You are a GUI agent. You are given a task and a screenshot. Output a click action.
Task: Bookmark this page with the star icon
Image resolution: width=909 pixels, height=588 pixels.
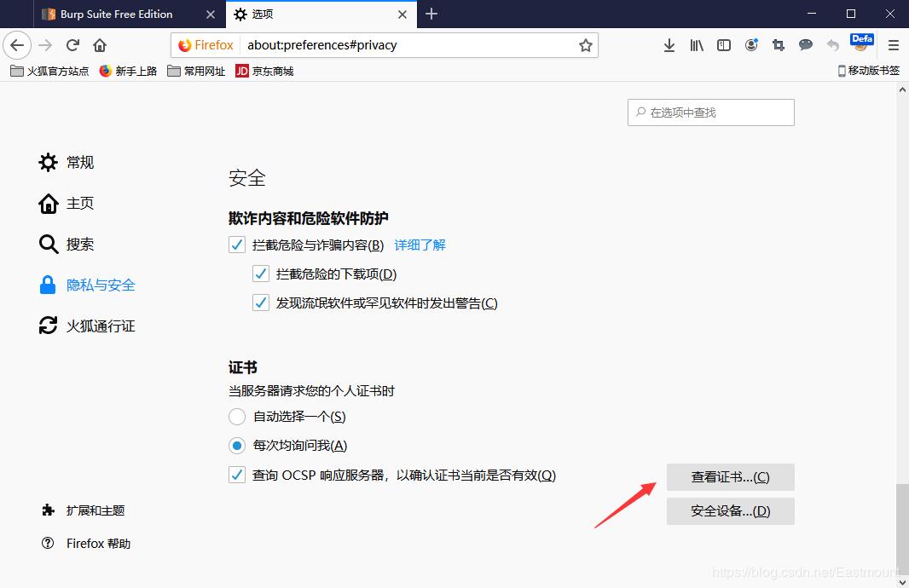pyautogui.click(x=586, y=45)
